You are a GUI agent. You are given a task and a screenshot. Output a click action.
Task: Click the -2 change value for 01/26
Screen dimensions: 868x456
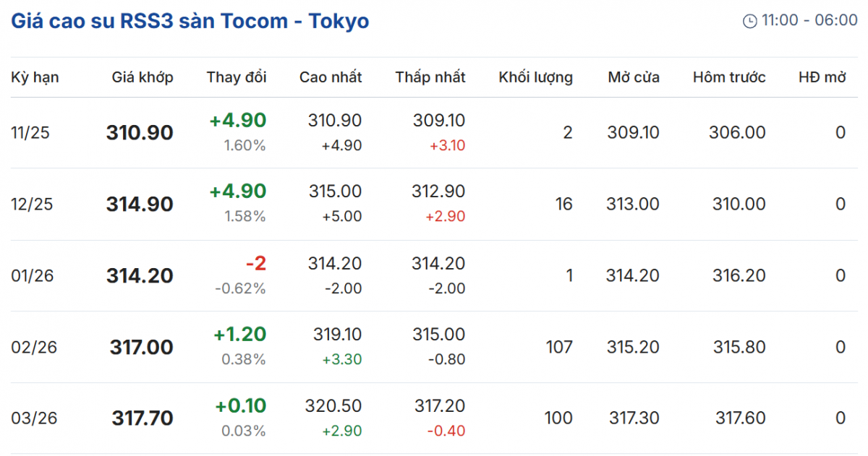click(256, 264)
